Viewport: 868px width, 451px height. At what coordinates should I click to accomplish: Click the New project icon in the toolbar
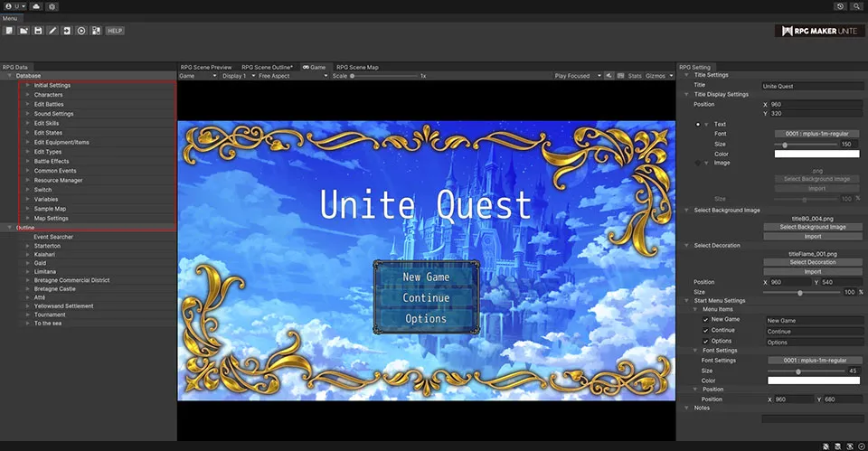click(9, 31)
